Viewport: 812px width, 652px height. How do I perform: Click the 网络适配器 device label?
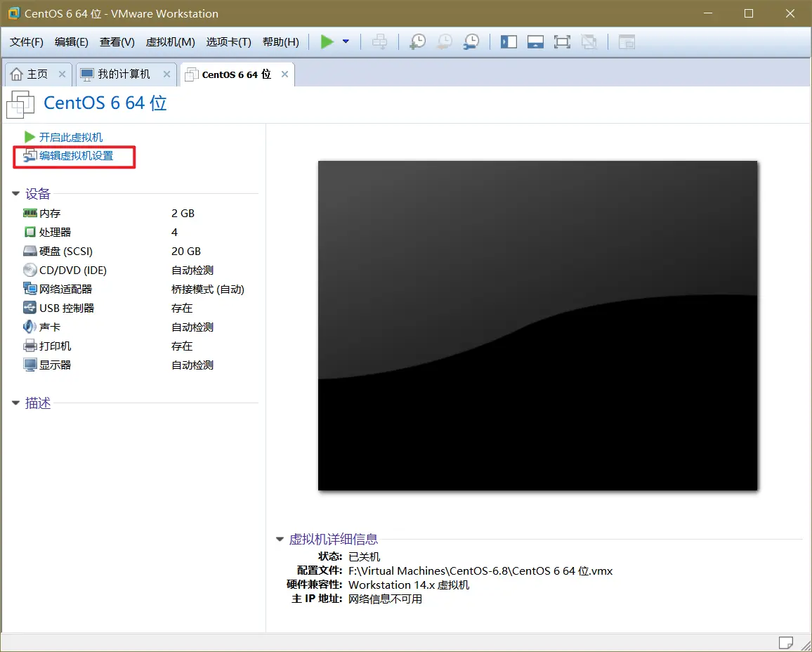click(66, 289)
